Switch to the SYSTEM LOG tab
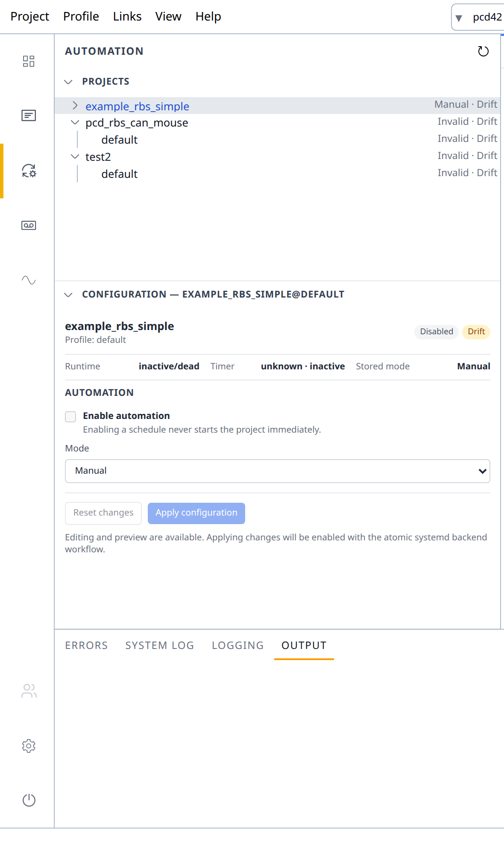The image size is (504, 855). [160, 646]
